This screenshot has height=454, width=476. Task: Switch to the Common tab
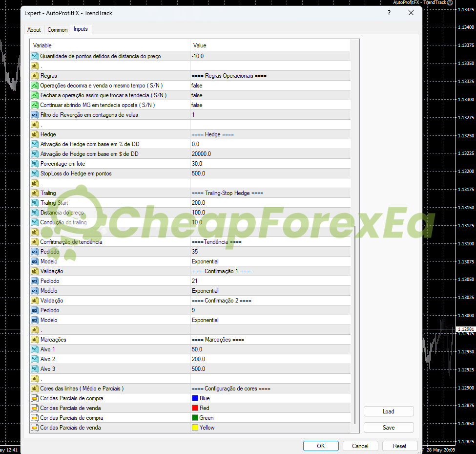tap(58, 30)
